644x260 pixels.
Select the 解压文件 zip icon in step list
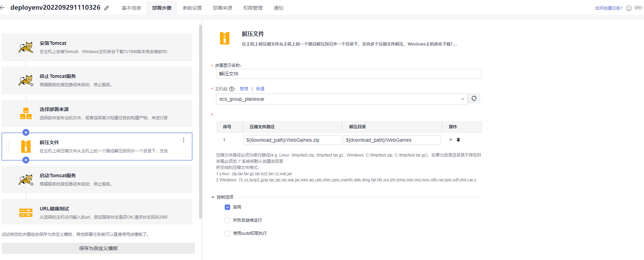pyautogui.click(x=26, y=147)
